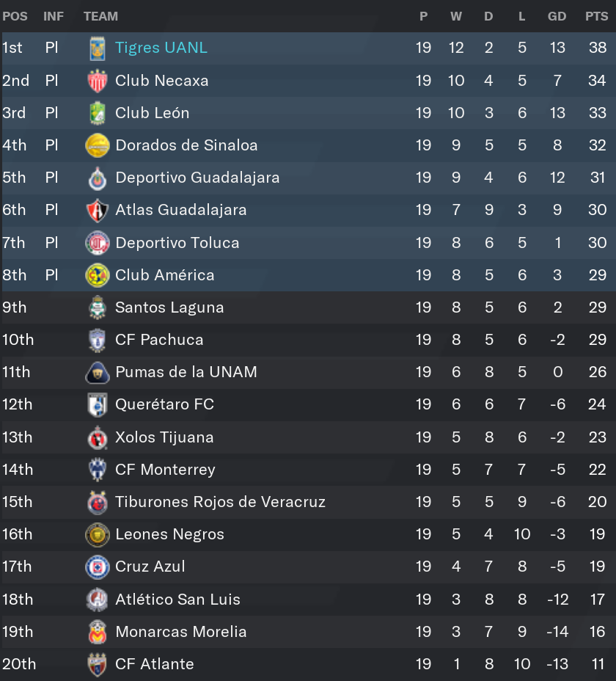Click the INF column header

pyautogui.click(x=54, y=16)
